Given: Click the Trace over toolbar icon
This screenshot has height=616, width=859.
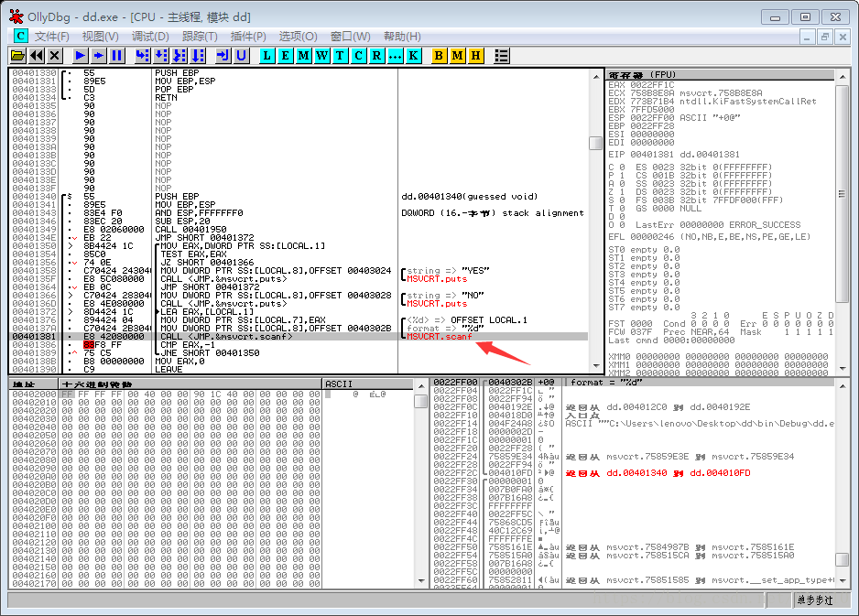Looking at the screenshot, I should (x=198, y=55).
